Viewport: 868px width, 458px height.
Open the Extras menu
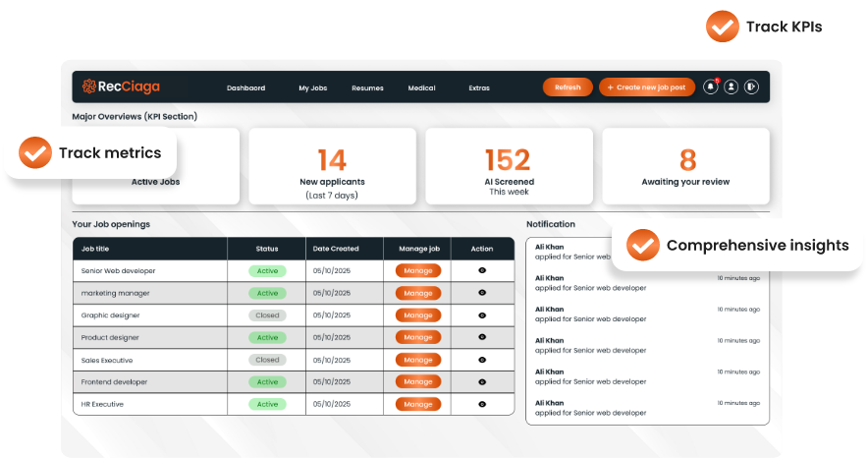479,87
